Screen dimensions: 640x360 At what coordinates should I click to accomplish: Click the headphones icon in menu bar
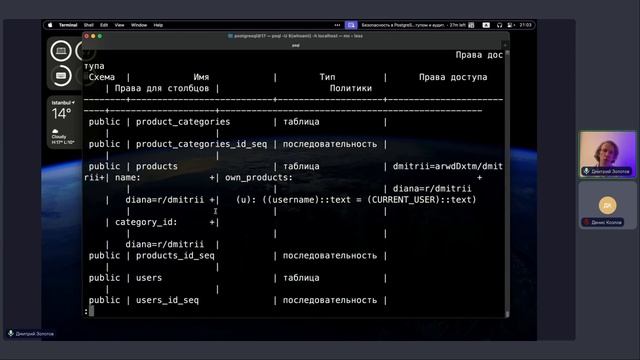pyautogui.click(x=499, y=25)
